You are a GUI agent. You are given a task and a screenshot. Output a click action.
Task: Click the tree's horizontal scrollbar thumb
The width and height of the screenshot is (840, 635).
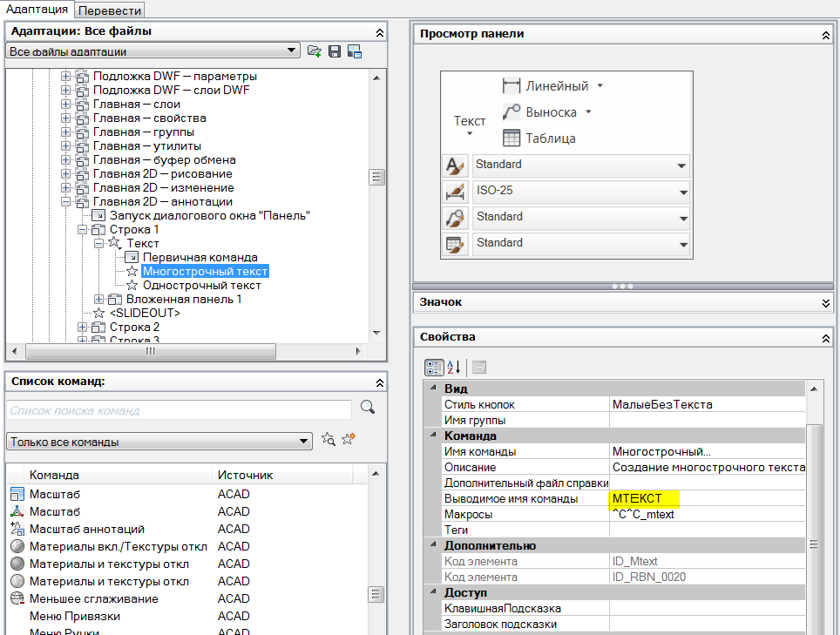(x=151, y=351)
